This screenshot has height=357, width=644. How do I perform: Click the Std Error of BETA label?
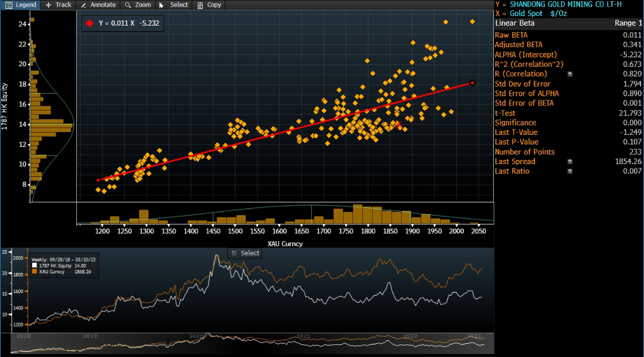(x=524, y=103)
